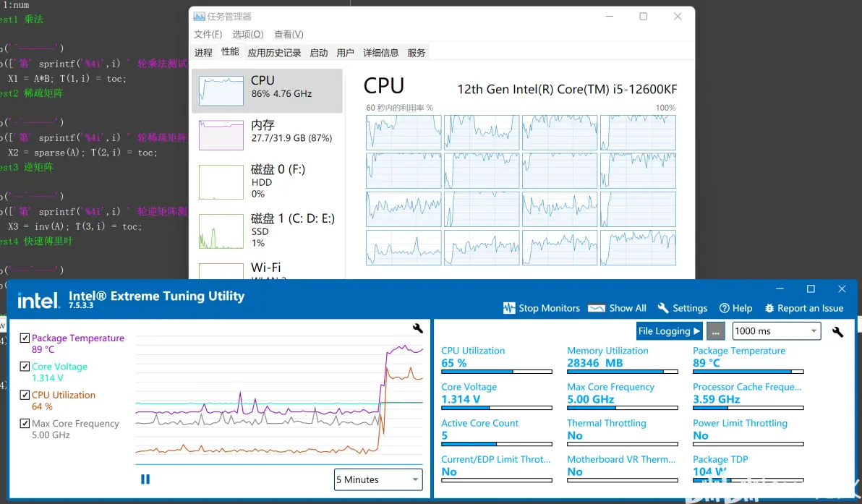Click the monitors panel wrench icon
The image size is (862, 504).
(x=837, y=331)
